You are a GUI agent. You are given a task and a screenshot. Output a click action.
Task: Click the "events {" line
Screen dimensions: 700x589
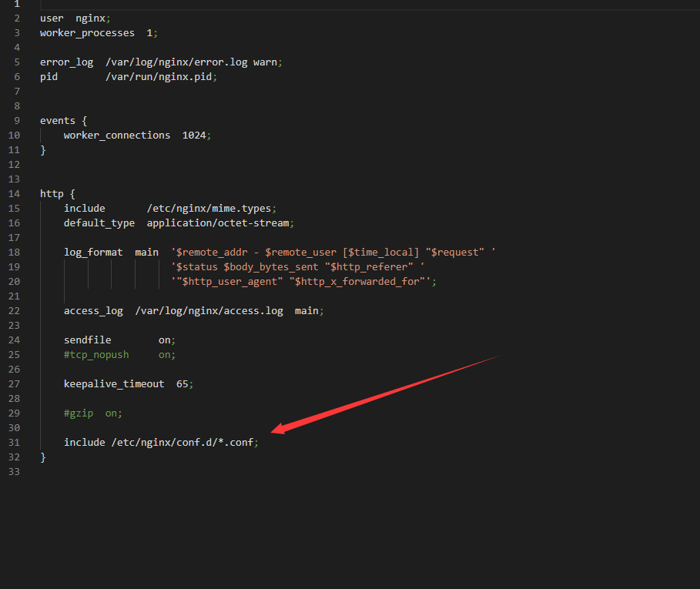click(x=63, y=120)
